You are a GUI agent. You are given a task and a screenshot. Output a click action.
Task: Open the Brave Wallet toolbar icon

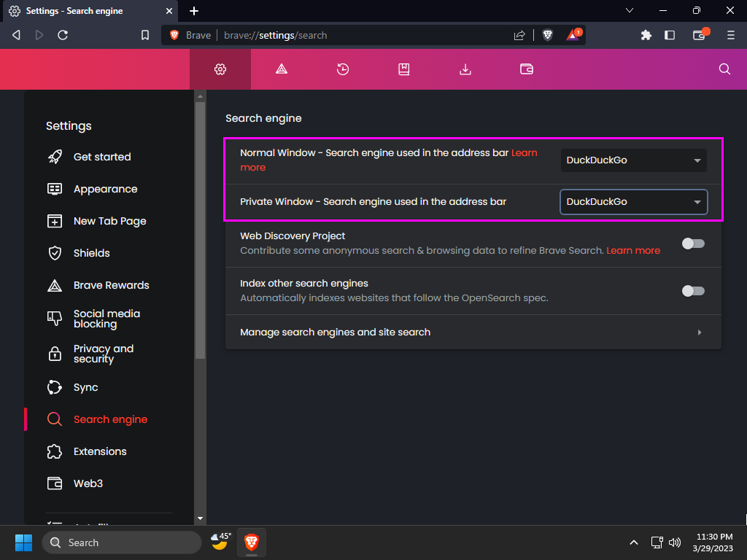click(x=700, y=35)
